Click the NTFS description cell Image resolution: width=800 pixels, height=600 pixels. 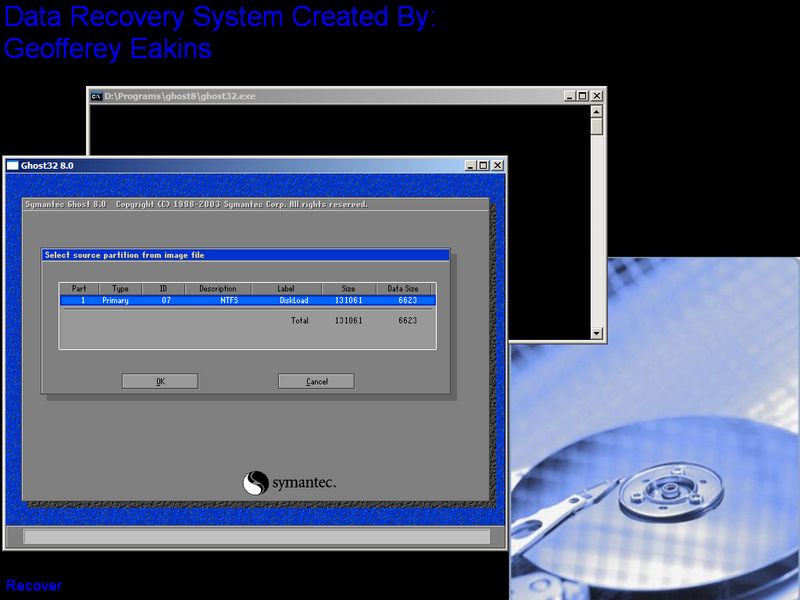coord(229,301)
